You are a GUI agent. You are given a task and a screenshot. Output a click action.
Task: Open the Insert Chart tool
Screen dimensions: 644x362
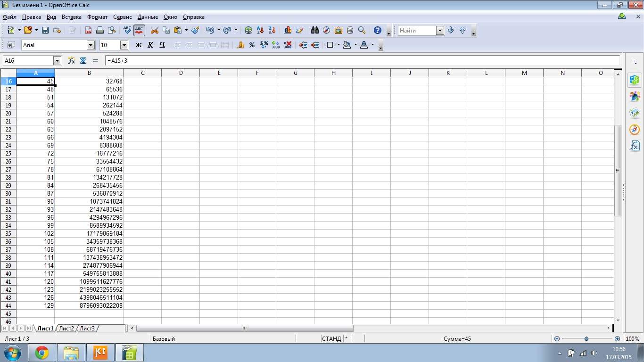(288, 31)
